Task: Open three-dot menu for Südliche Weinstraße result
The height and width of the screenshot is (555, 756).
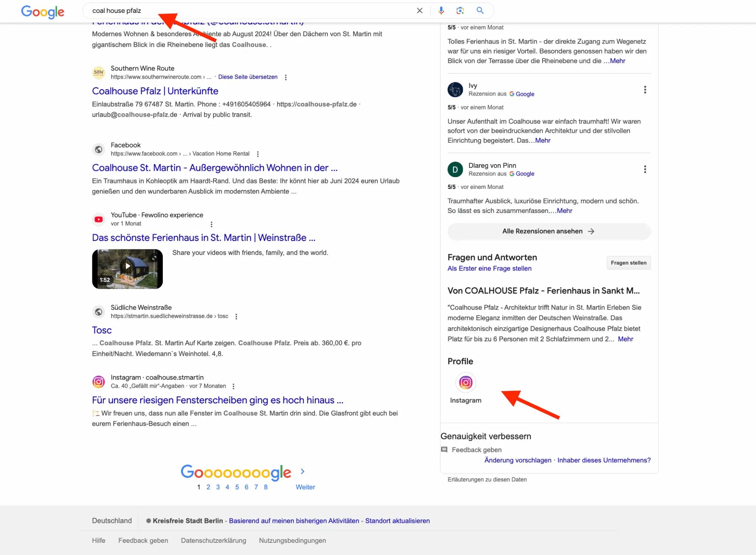Action: click(236, 316)
